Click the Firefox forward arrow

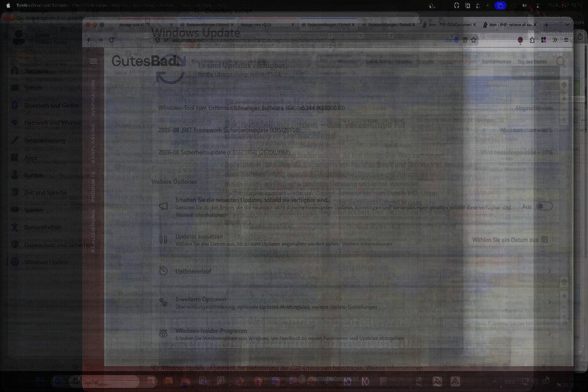pyautogui.click(x=101, y=40)
